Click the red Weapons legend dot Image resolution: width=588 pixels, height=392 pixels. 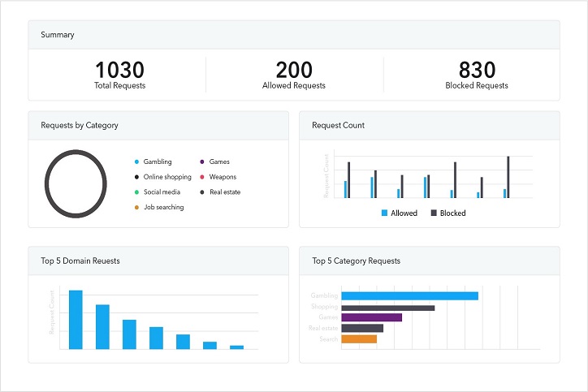tap(202, 177)
